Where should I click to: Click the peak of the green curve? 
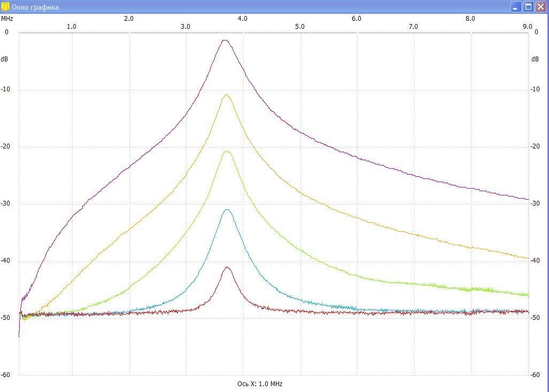[227, 152]
